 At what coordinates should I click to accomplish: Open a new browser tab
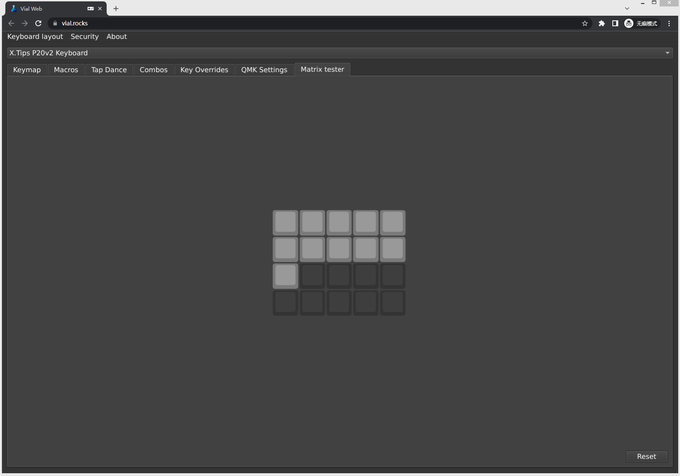[x=115, y=8]
